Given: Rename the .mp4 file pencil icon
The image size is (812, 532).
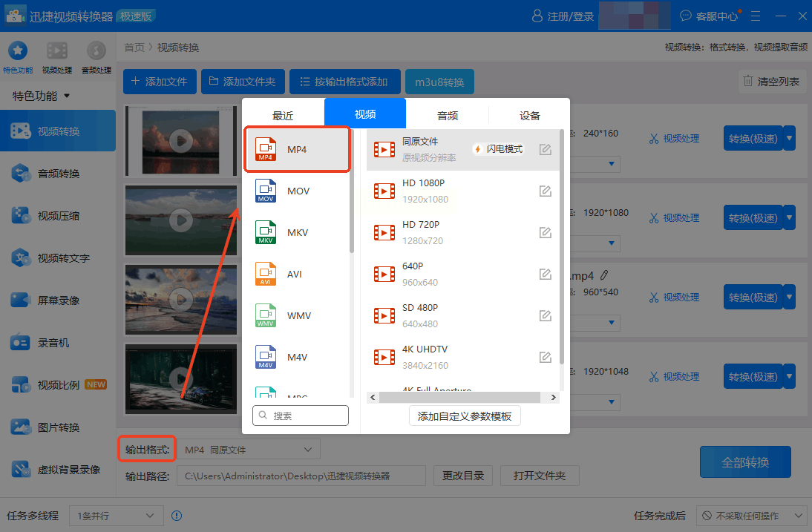Looking at the screenshot, I should (x=604, y=275).
